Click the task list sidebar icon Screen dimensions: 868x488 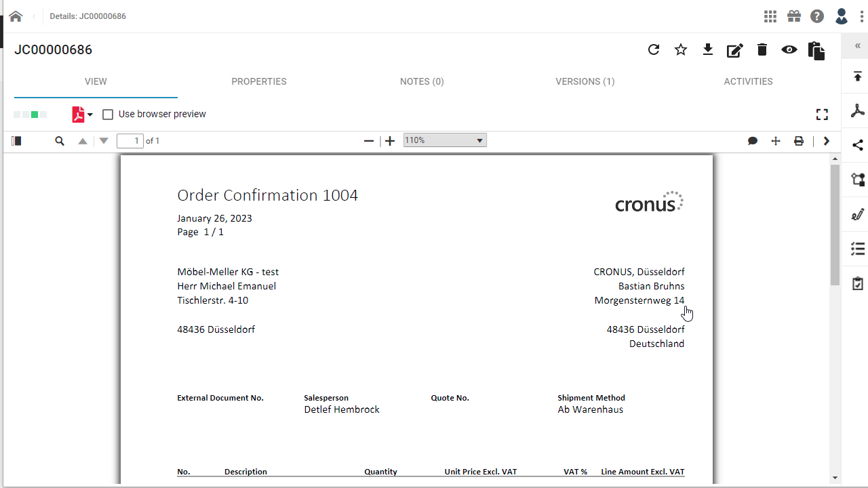[x=858, y=249]
